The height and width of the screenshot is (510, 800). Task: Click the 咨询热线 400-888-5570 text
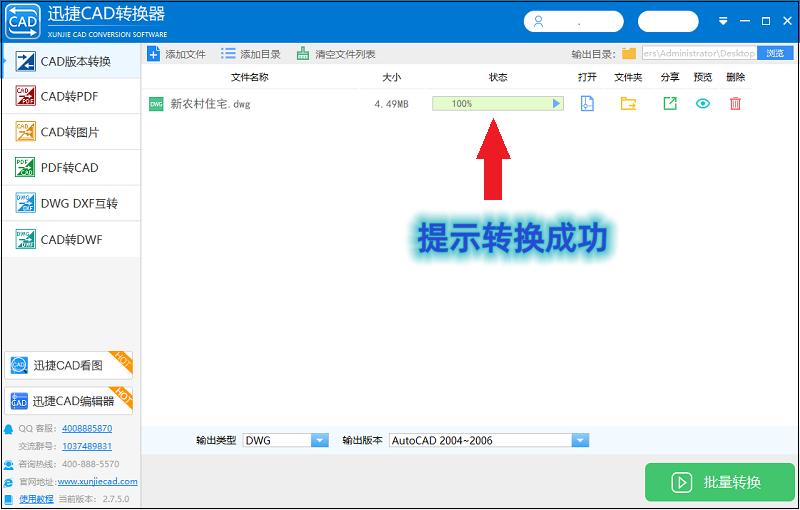pyautogui.click(x=69, y=464)
